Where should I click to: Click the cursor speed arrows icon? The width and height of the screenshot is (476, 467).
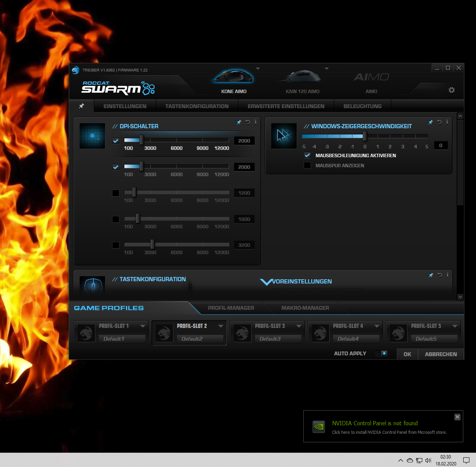[284, 136]
